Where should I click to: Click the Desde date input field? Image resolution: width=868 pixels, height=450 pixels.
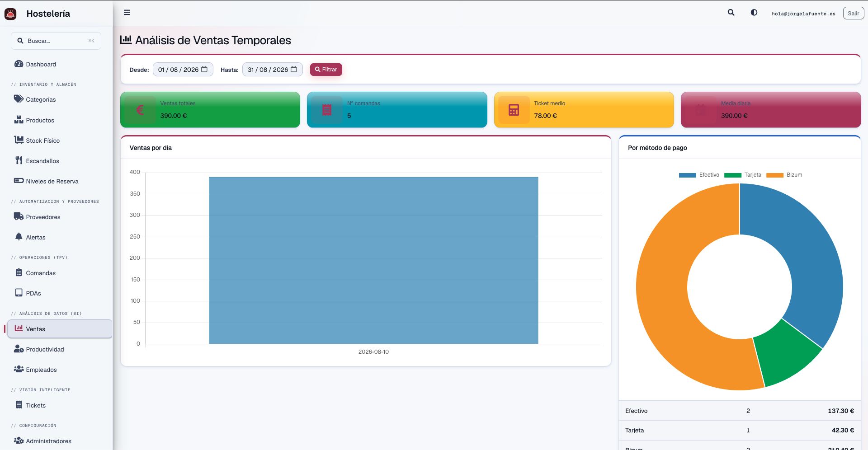pos(183,70)
